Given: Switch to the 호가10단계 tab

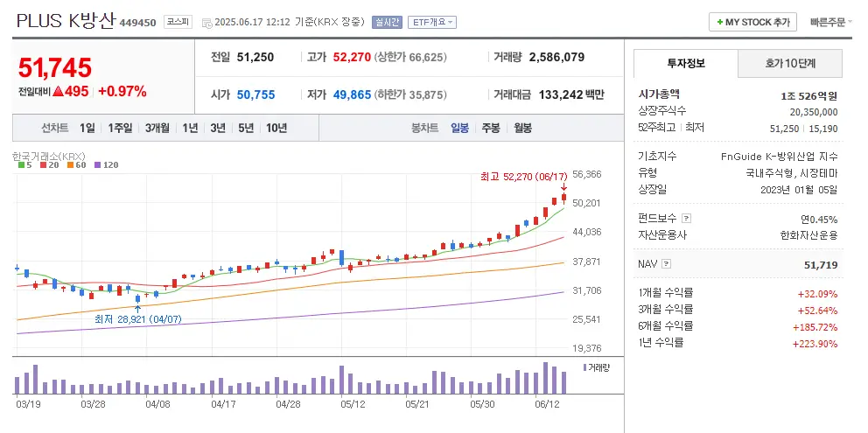Looking at the screenshot, I should 790,63.
